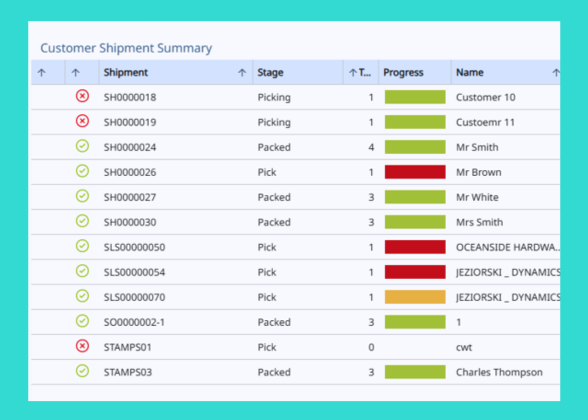
Task: Click the sort arrow in Shipment header
Action: (242, 72)
